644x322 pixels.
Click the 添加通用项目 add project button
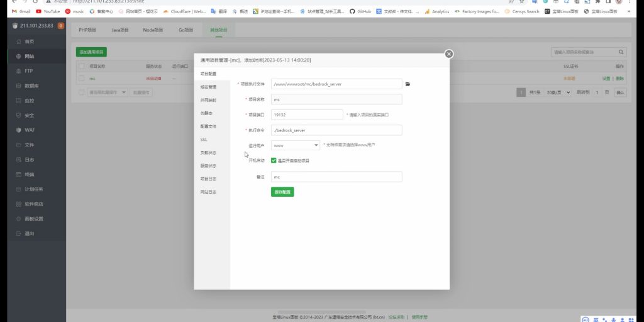[91, 52]
